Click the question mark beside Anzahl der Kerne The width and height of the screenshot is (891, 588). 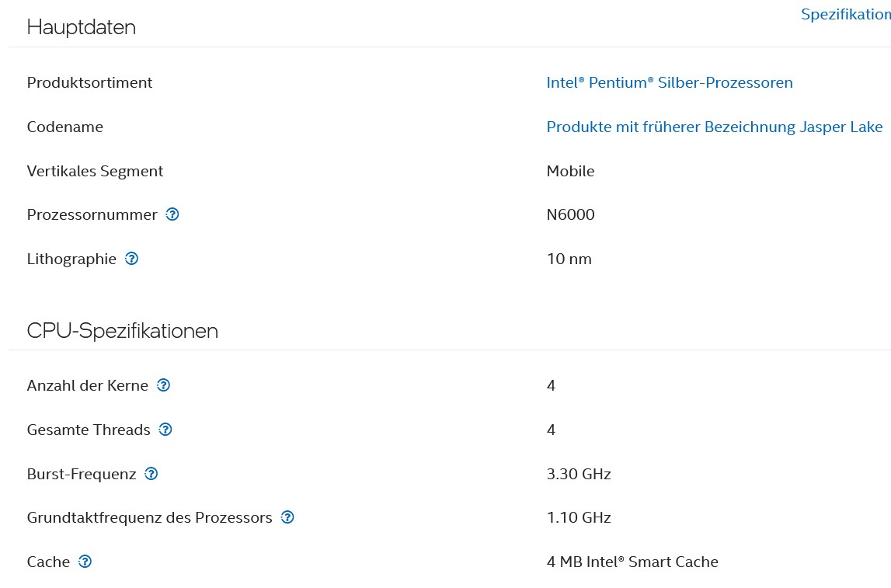(163, 385)
